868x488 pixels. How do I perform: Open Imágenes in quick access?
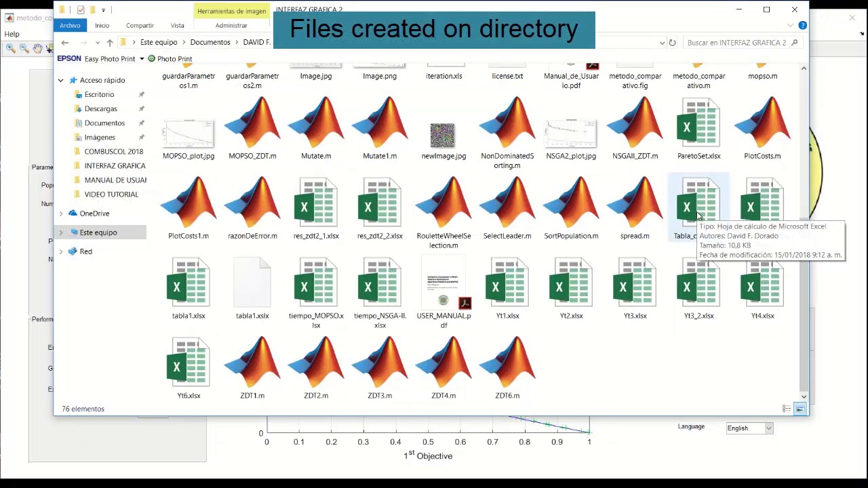pyautogui.click(x=100, y=137)
